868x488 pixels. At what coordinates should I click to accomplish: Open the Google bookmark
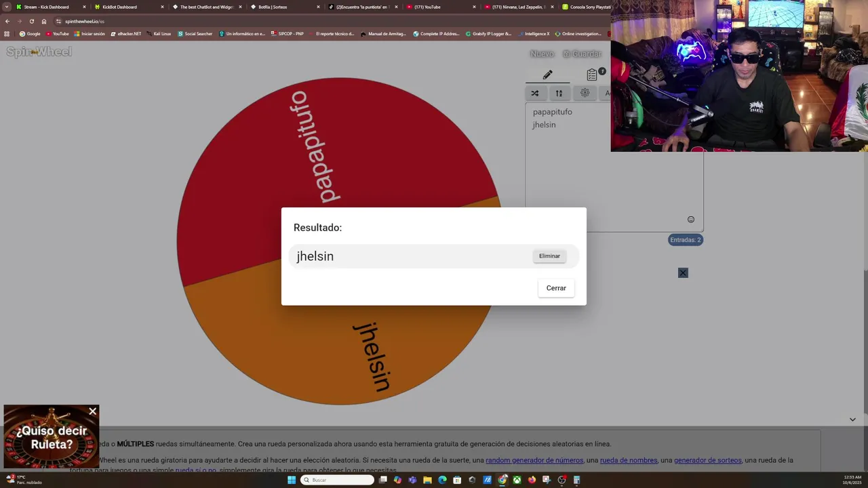(30, 34)
